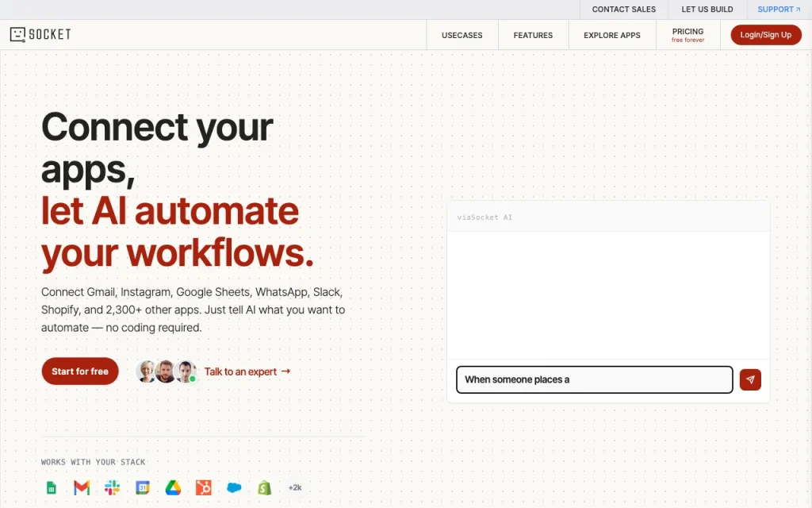Screen dimensions: 812x508
Task: Click the Login/Sign Up button
Action: pyautogui.click(x=766, y=35)
